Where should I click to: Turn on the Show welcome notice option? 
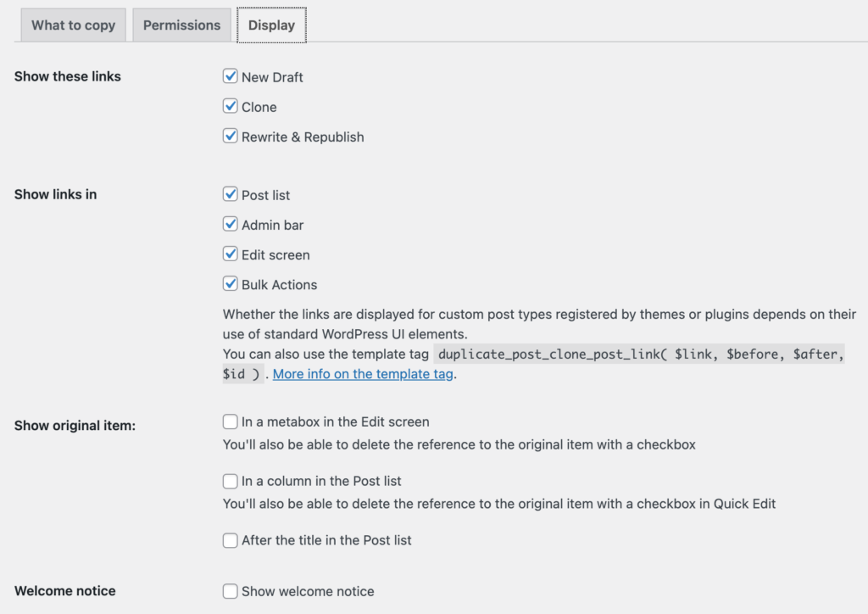coord(230,591)
